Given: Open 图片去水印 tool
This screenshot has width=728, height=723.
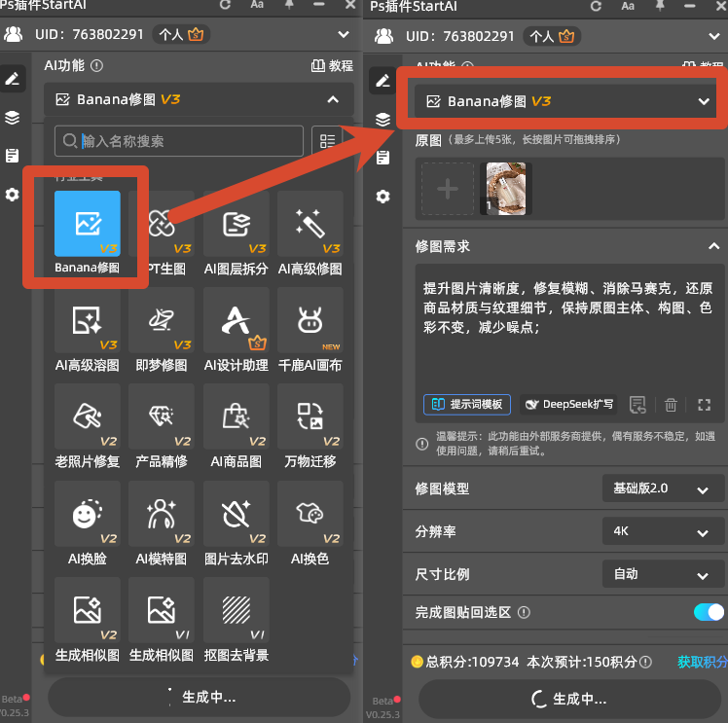Looking at the screenshot, I should (x=236, y=514).
